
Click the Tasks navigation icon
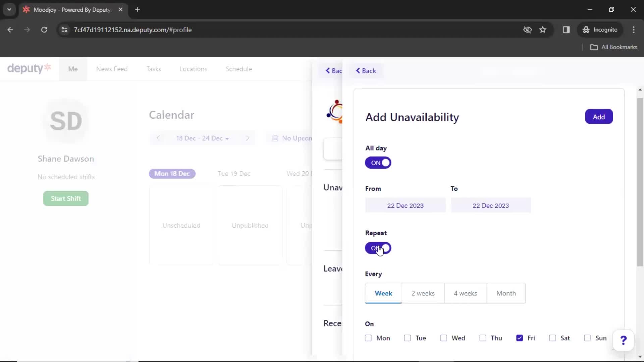pyautogui.click(x=154, y=69)
